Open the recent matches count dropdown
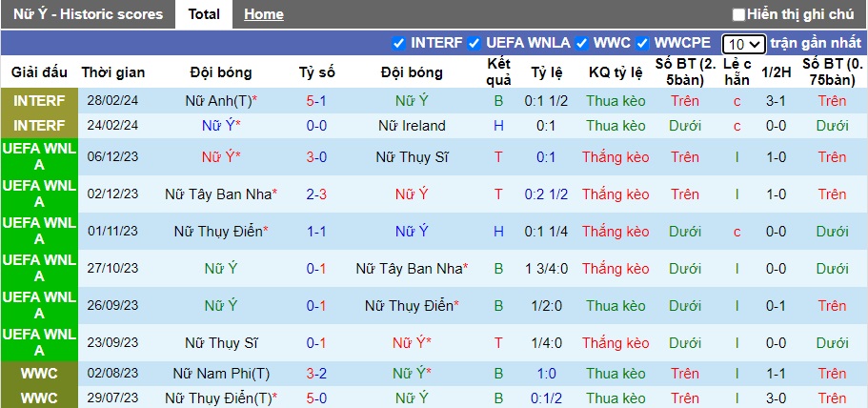 pos(743,44)
